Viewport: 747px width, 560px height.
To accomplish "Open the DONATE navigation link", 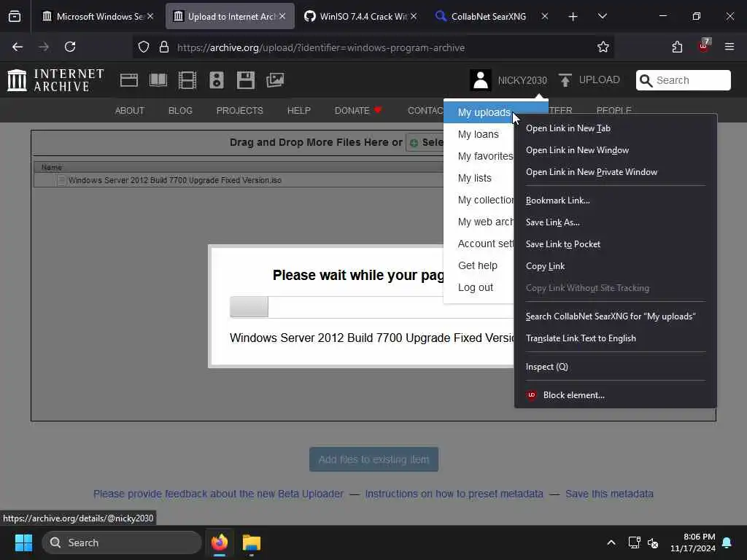I will tap(358, 111).
